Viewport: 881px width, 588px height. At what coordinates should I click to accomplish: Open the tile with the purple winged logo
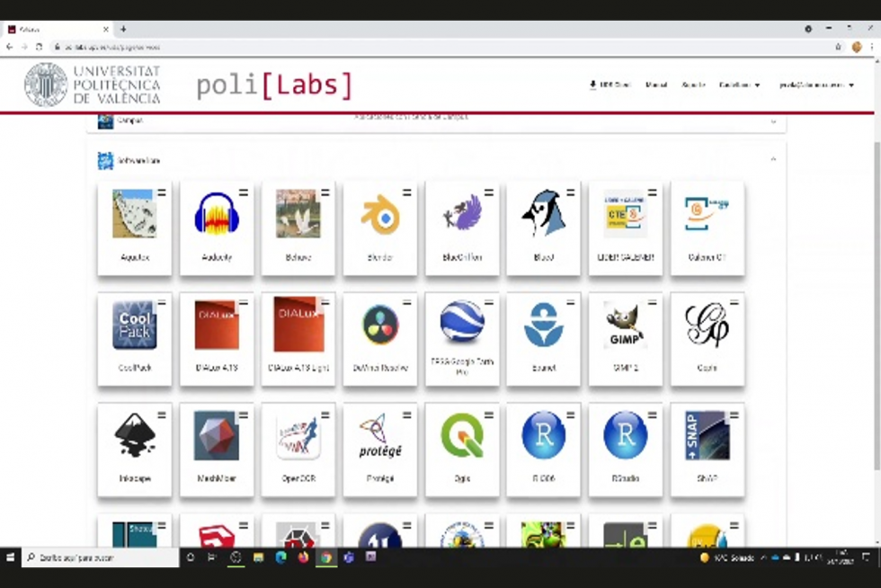click(x=462, y=228)
